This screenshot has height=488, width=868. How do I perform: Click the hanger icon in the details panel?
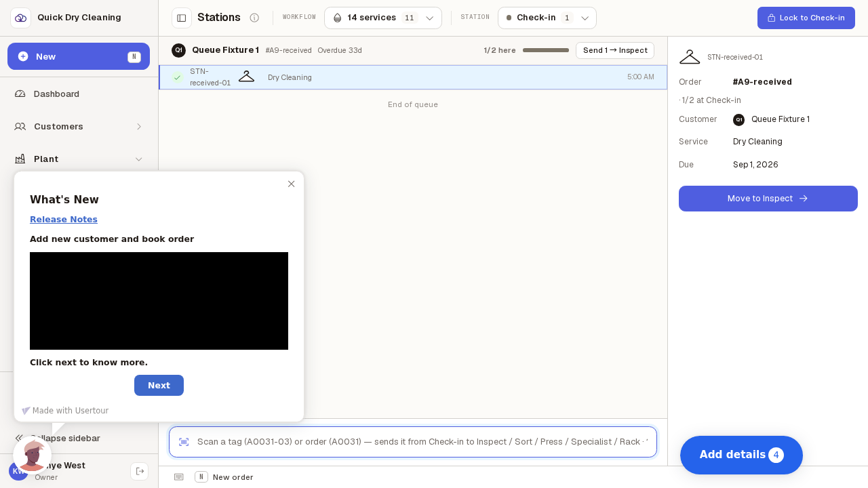click(690, 57)
